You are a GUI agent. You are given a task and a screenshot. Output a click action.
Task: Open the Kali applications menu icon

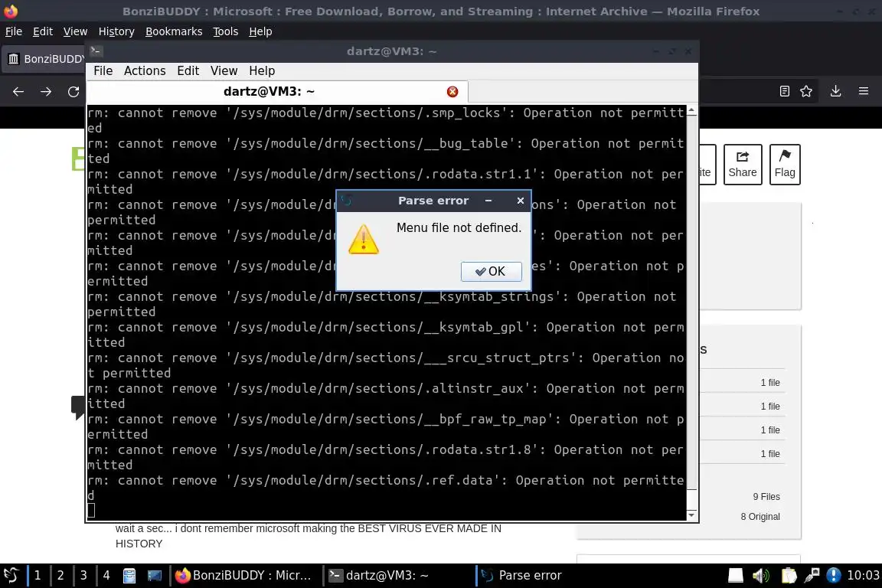click(11, 575)
